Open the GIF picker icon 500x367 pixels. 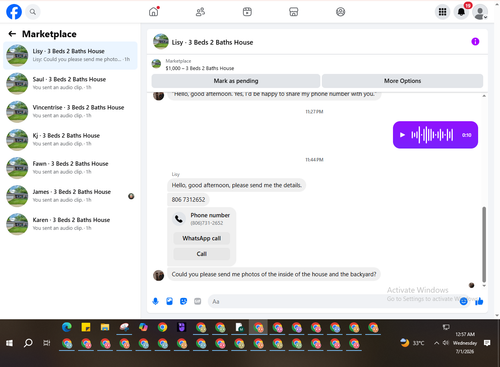tap(198, 301)
